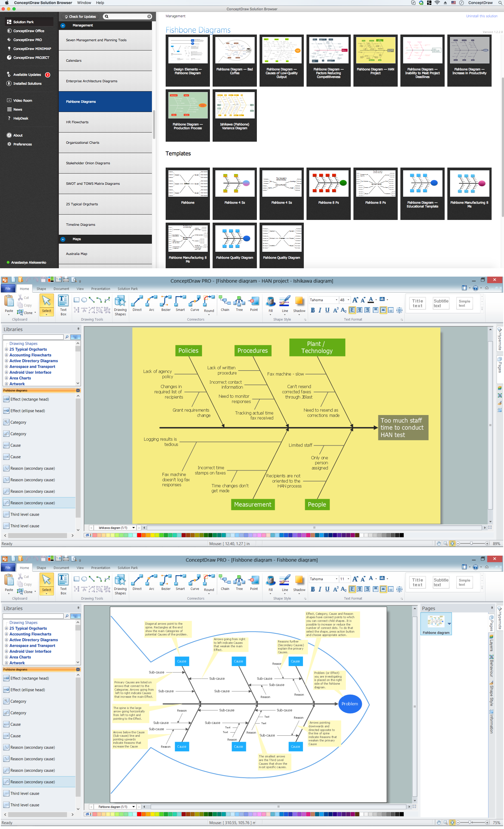Apply the Title text style in HAN project window
504x829 pixels.
point(418,303)
